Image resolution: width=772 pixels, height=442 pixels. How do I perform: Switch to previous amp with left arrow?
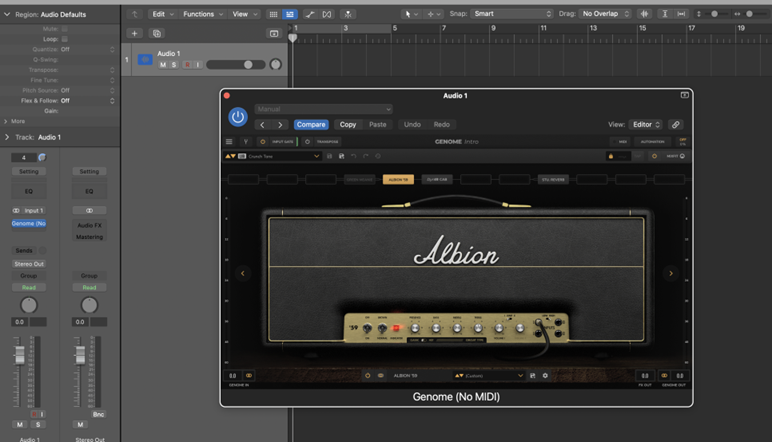[x=243, y=273]
